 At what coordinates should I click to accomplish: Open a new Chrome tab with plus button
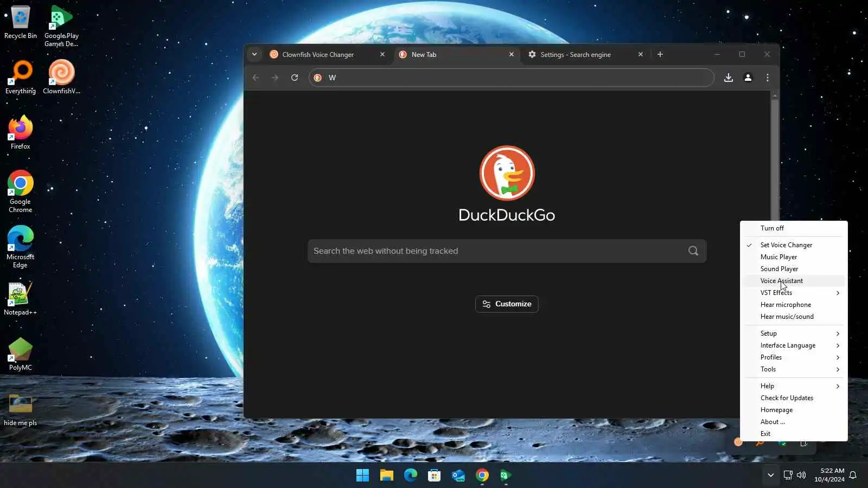(x=660, y=54)
